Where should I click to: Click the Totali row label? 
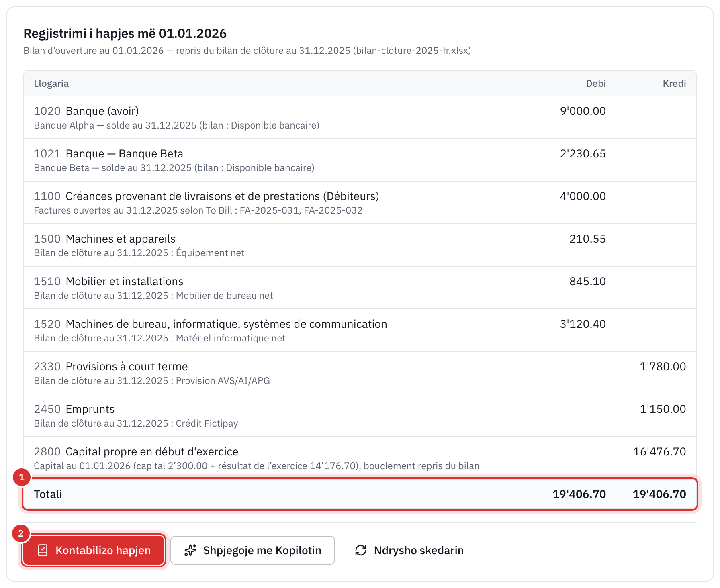[48, 494]
